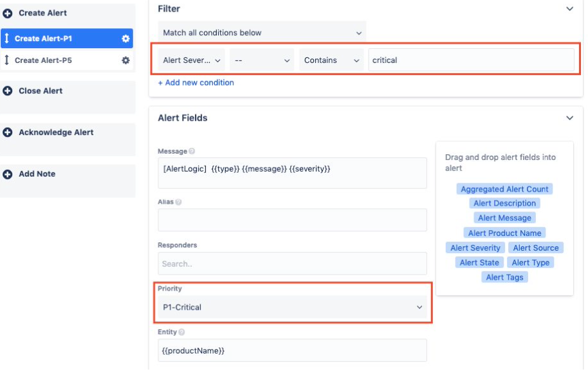Select the Create Alert-P1 rule

coord(43,39)
